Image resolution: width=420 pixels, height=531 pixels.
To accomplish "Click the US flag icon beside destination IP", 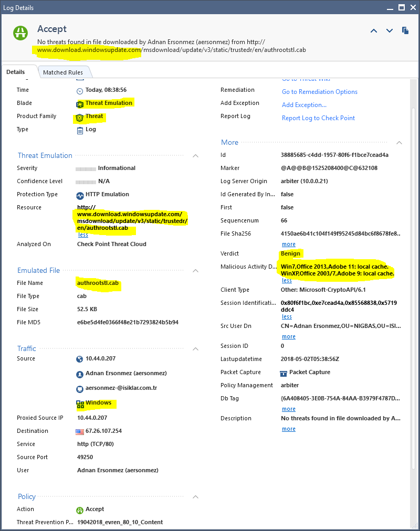I will [x=80, y=432].
